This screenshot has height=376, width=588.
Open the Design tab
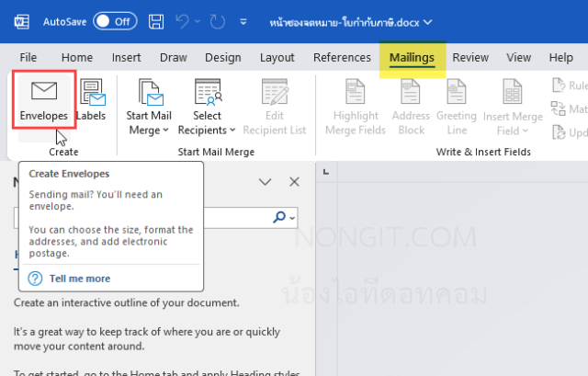coord(222,57)
